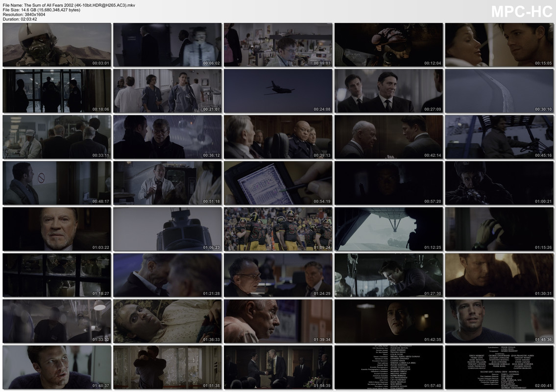Select the rainy night thumbnail at 00:36:12
Image resolution: width=556 pixels, height=392 pixels.
pyautogui.click(x=168, y=137)
